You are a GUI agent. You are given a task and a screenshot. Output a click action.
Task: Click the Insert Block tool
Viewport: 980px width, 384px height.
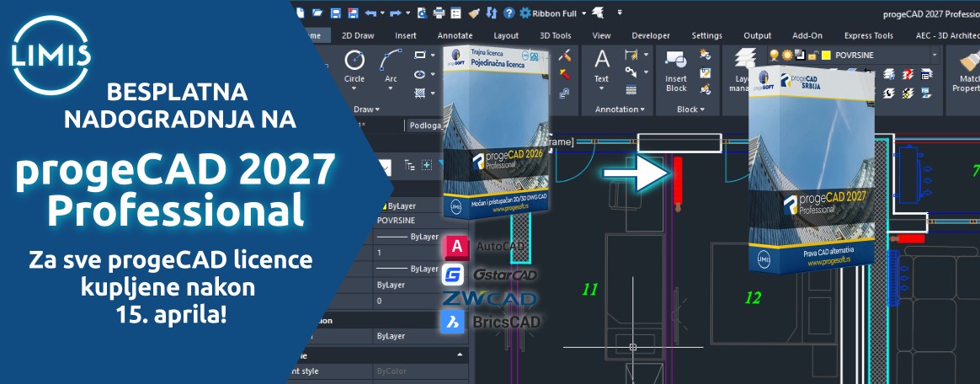(x=676, y=69)
